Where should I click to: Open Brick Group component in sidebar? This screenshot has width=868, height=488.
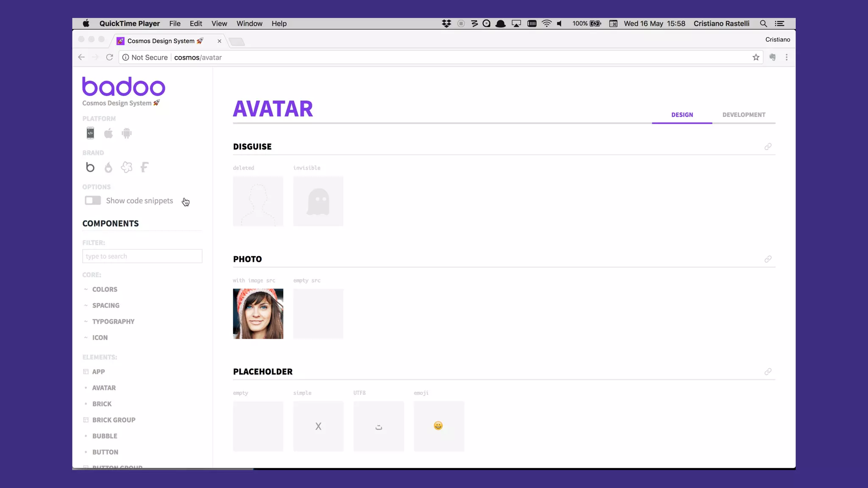(114, 420)
